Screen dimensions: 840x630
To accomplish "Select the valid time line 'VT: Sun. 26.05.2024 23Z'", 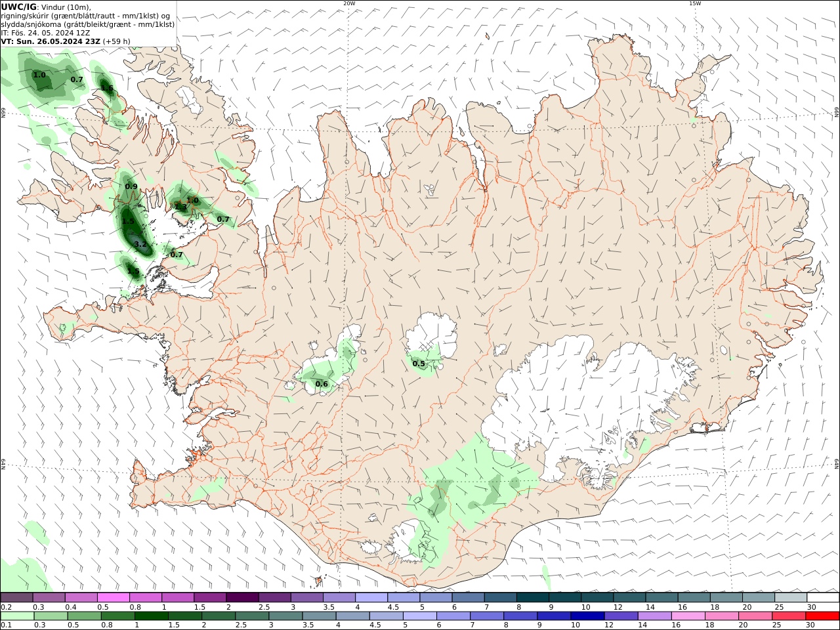I will coord(51,41).
